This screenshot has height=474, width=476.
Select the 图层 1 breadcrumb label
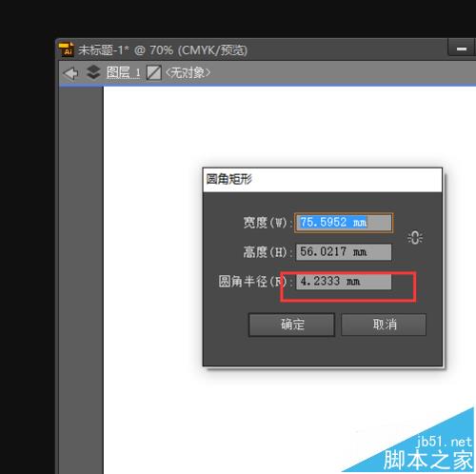[x=123, y=72]
